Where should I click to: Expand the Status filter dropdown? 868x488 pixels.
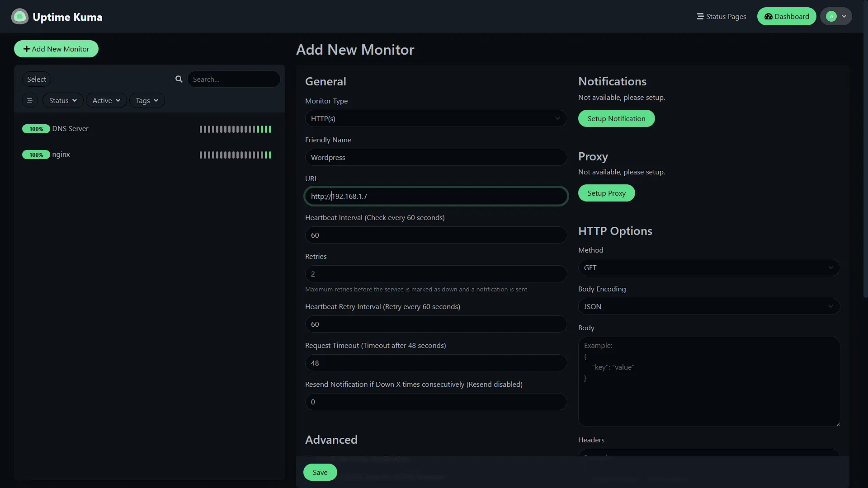(x=63, y=100)
